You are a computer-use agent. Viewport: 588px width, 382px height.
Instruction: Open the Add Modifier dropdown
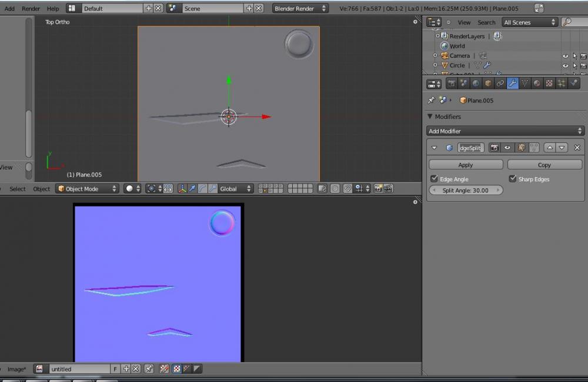(505, 131)
